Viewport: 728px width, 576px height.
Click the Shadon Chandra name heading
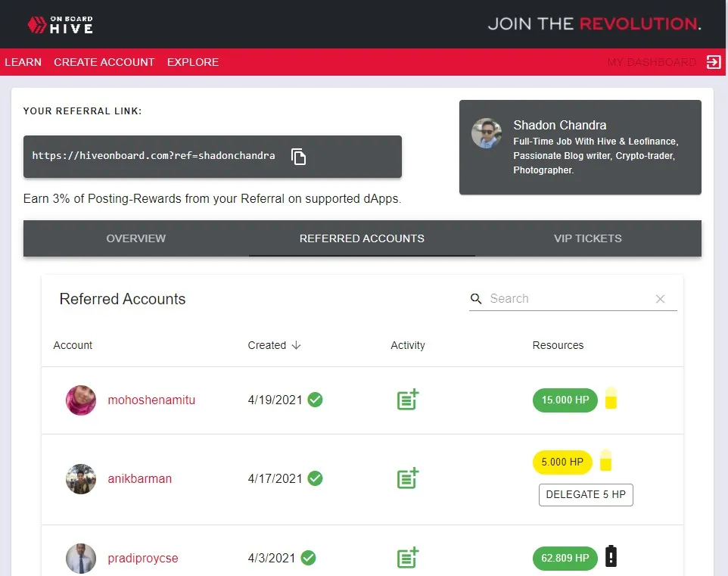(559, 125)
